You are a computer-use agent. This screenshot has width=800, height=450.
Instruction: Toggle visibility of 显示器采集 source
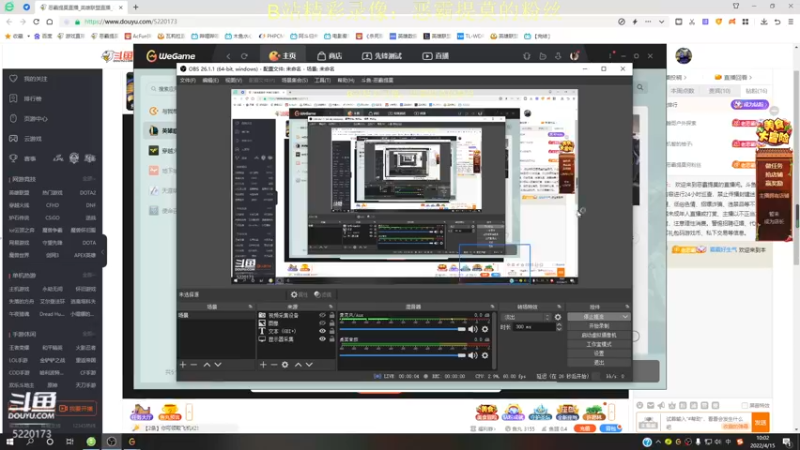322,339
